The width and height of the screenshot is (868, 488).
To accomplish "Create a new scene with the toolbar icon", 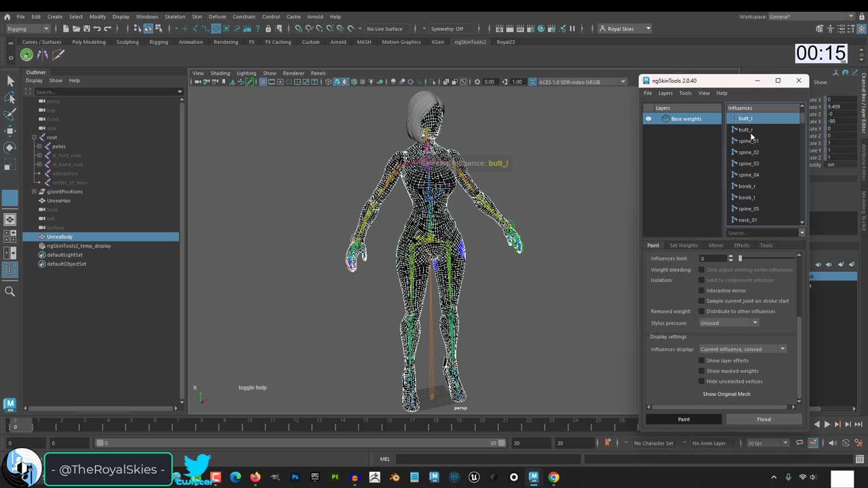I will click(66, 28).
